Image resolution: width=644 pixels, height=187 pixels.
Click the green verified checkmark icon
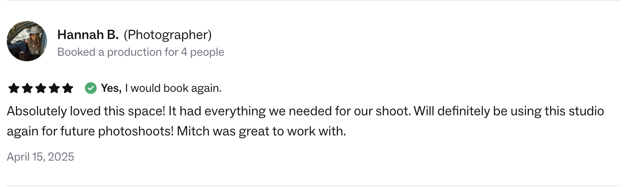pos(90,88)
